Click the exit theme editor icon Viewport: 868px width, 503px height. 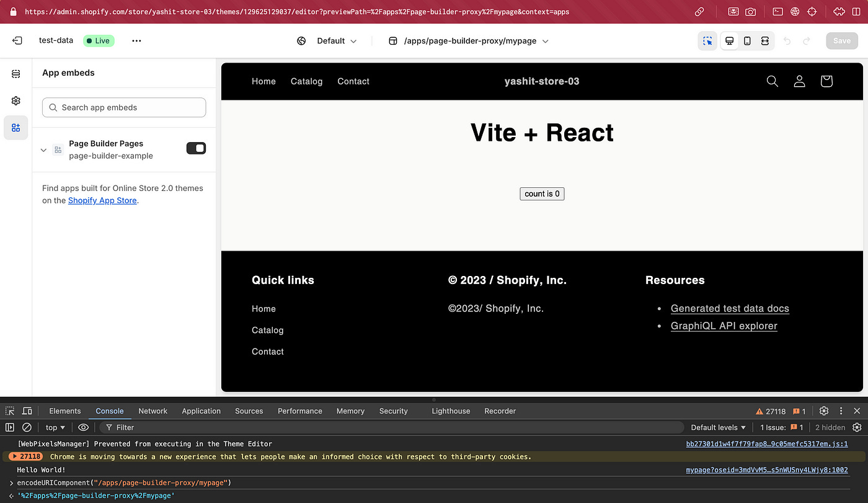pyautogui.click(x=17, y=41)
